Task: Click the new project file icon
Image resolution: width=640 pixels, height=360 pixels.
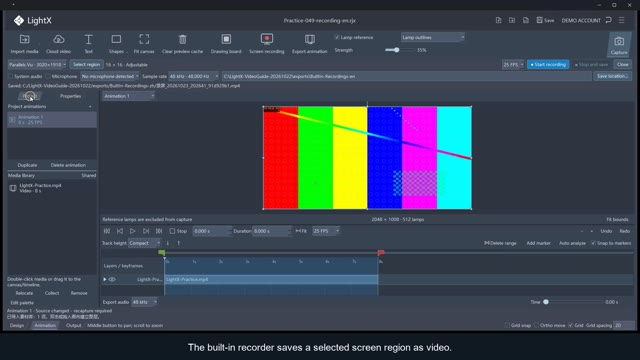Action: pos(498,20)
